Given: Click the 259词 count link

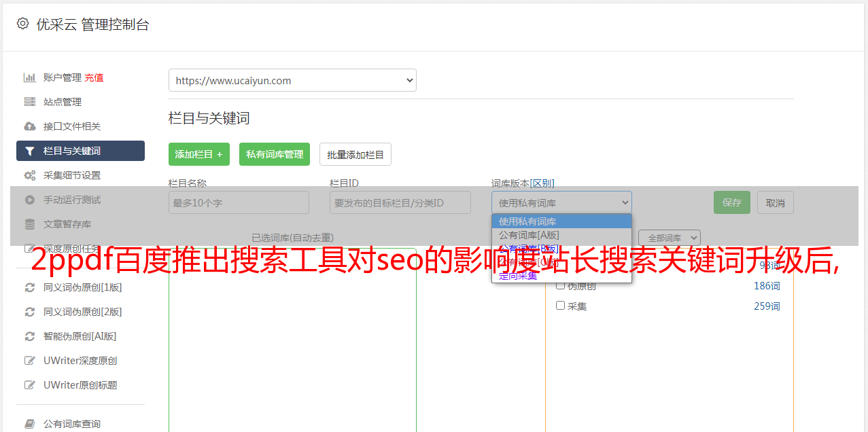Looking at the screenshot, I should 767,306.
